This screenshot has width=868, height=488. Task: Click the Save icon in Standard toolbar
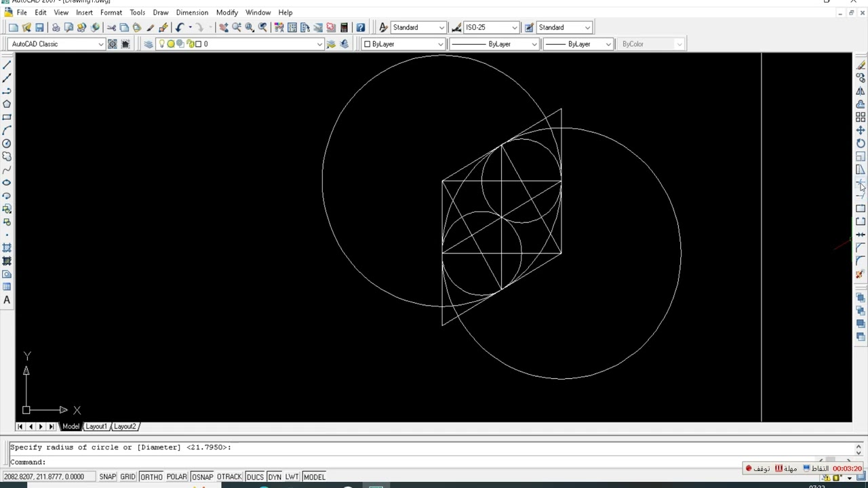(39, 28)
